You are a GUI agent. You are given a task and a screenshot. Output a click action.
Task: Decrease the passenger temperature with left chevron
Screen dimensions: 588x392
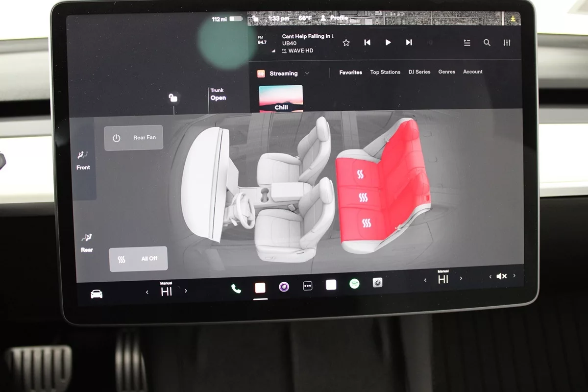click(x=425, y=280)
